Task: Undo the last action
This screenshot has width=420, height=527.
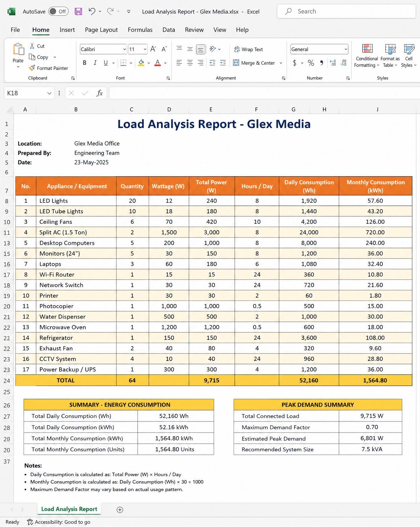Action: [92, 11]
